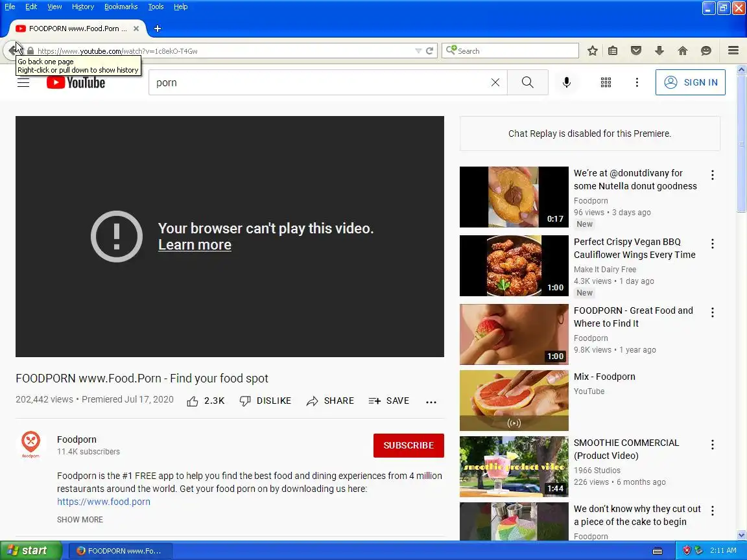Open Nutella donut video thumbnail
Screen dimensions: 747x560
[514, 197]
